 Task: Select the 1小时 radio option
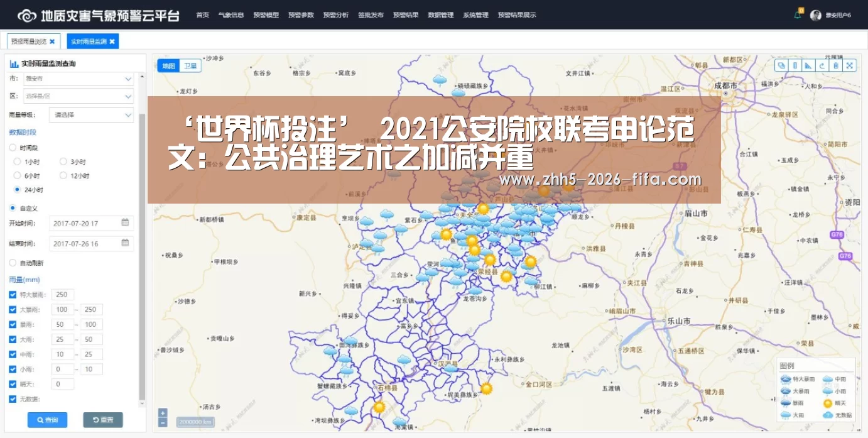(18, 162)
